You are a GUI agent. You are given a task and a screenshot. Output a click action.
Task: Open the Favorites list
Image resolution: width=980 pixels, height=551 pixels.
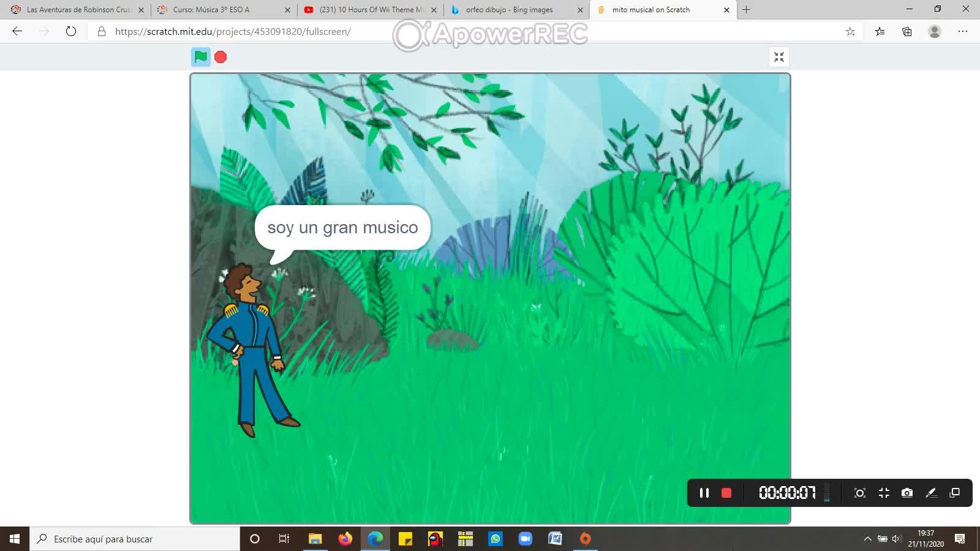(880, 31)
